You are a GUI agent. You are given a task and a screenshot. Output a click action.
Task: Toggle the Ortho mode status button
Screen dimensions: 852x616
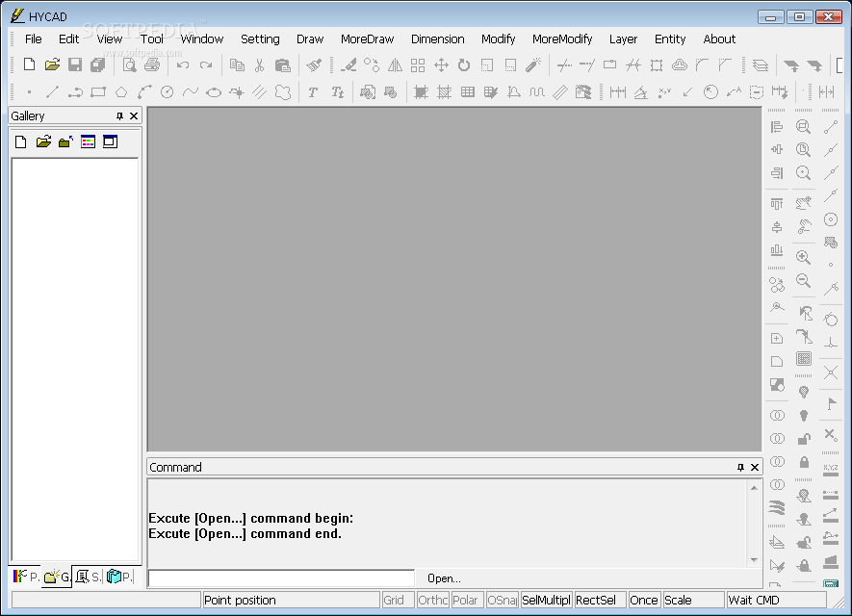point(432,600)
